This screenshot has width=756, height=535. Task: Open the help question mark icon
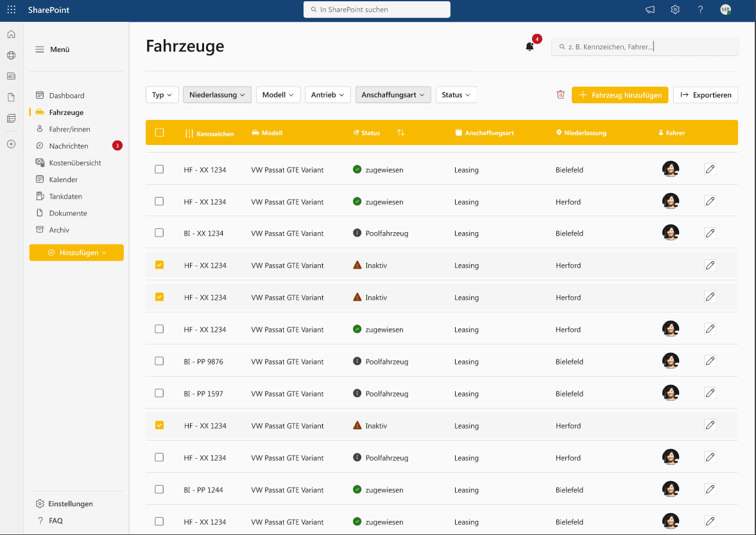(700, 10)
